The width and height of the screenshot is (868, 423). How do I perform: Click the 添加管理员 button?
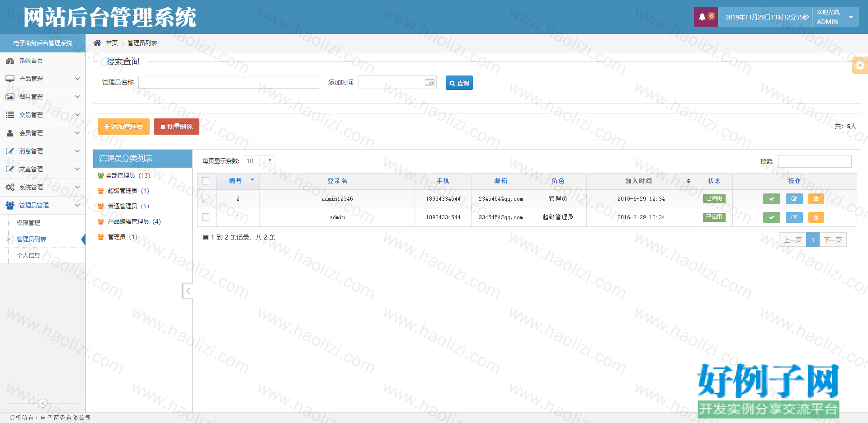pos(123,127)
